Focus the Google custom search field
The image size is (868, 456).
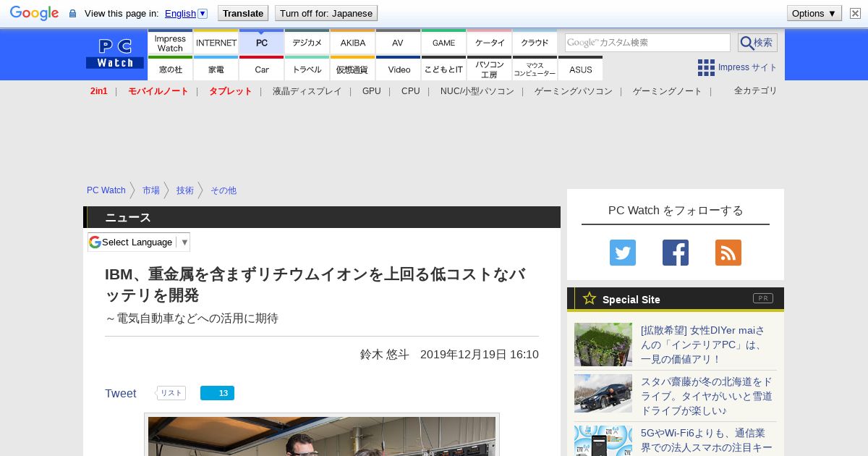pyautogui.click(x=647, y=43)
